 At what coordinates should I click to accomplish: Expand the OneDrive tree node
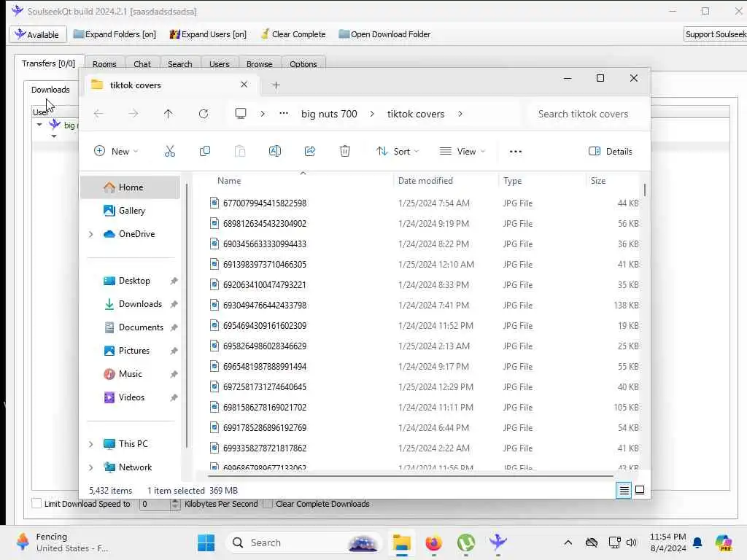point(91,234)
